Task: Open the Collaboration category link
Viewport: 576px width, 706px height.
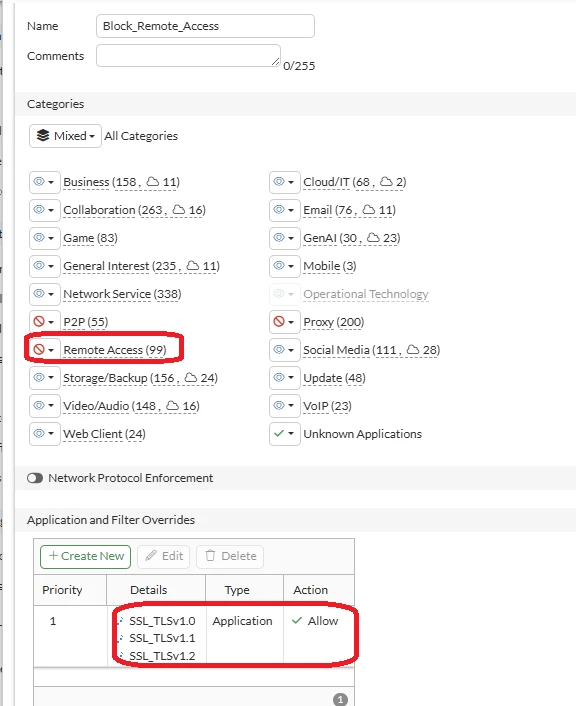Action: coord(134,210)
